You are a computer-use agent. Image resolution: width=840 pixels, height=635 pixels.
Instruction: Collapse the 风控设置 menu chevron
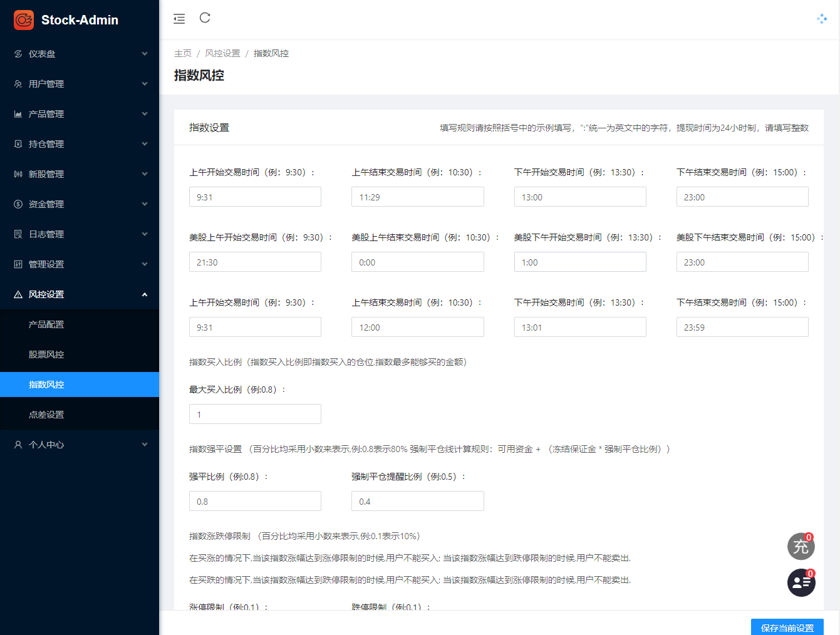coord(144,294)
